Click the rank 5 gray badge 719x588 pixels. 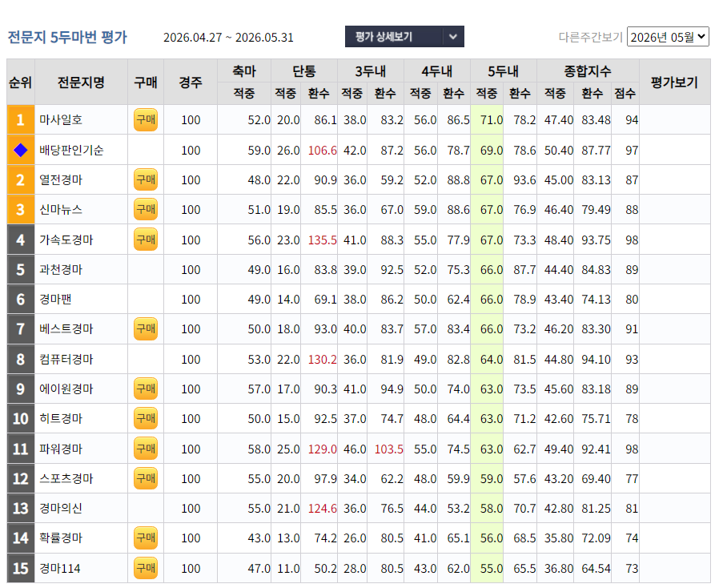21,269
